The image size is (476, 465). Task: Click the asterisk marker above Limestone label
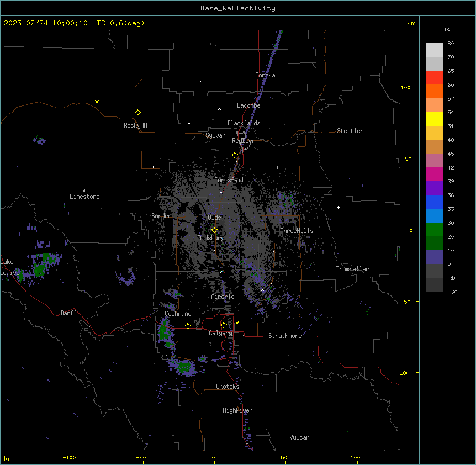[x=84, y=191]
